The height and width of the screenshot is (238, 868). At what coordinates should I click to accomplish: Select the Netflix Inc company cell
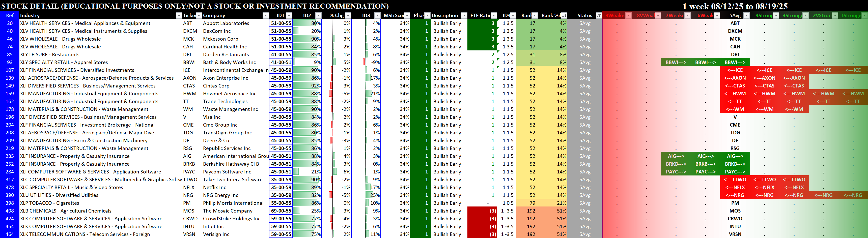214,188
